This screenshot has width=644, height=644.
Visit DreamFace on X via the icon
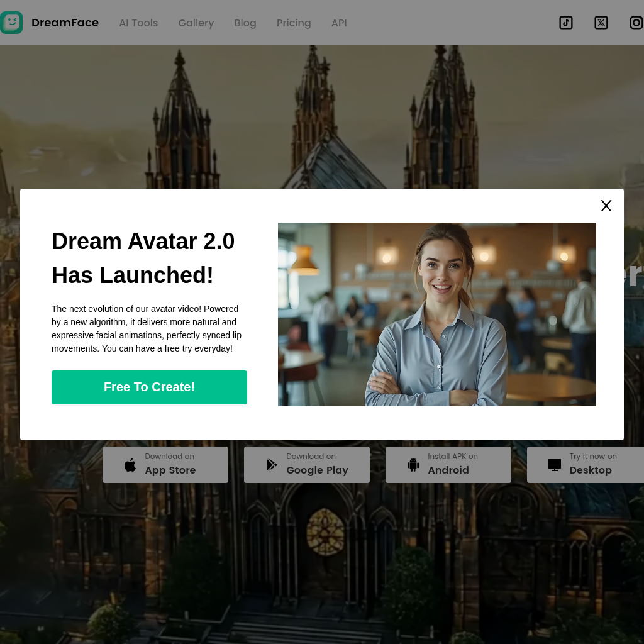coord(601,23)
